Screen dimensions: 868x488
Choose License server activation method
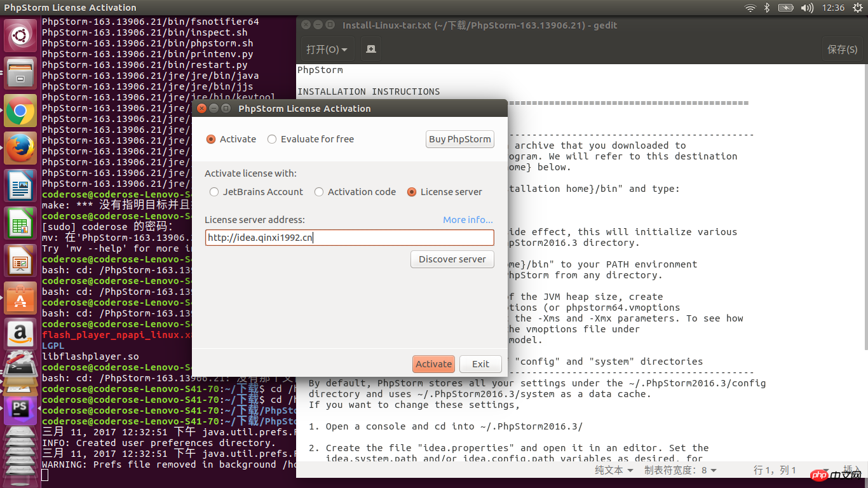444,192
